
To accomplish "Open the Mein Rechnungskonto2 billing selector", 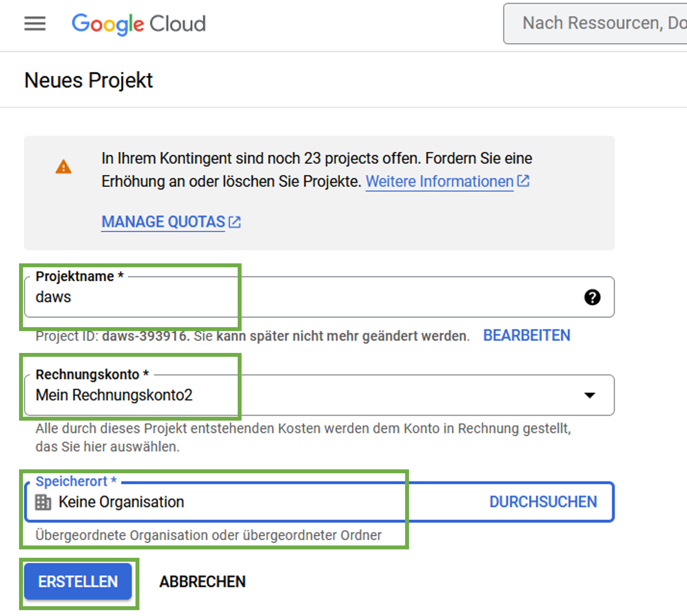I will click(305, 395).
